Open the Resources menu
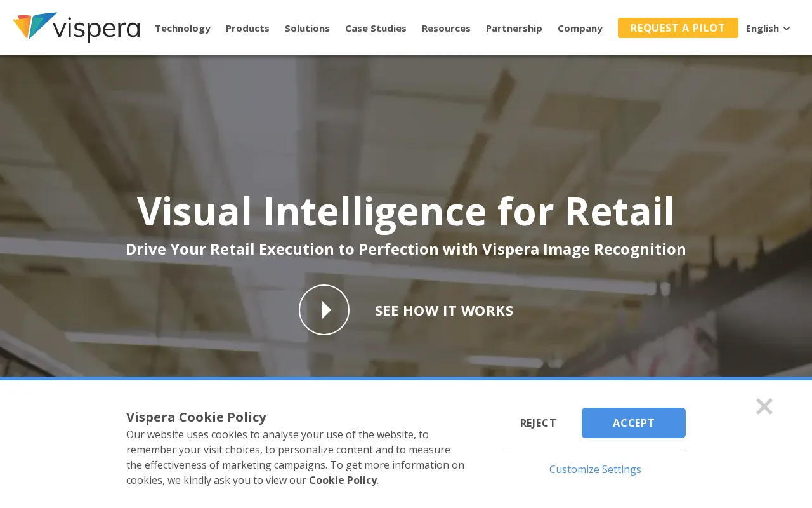The height and width of the screenshot is (508, 812). (x=446, y=28)
